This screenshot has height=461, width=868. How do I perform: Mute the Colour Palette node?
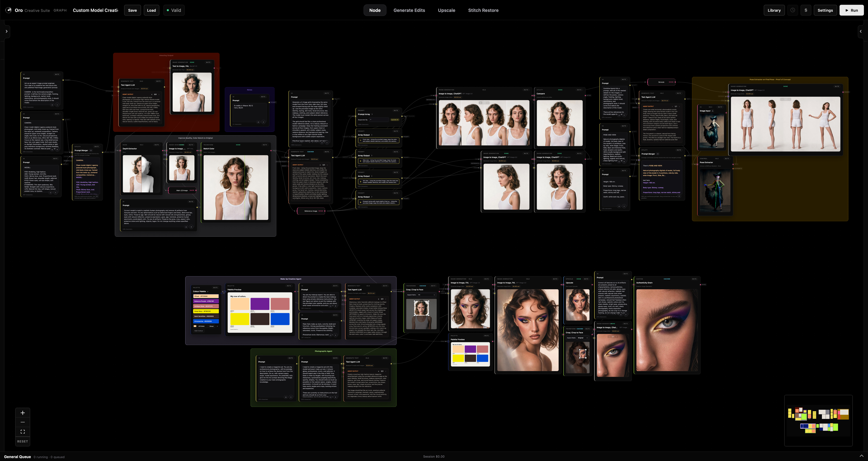click(215, 288)
